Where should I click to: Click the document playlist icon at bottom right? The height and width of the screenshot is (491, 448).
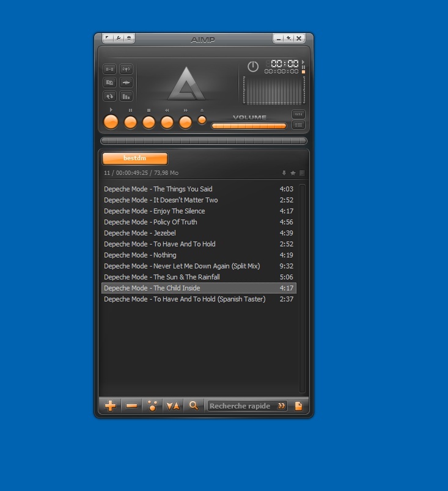tap(299, 406)
